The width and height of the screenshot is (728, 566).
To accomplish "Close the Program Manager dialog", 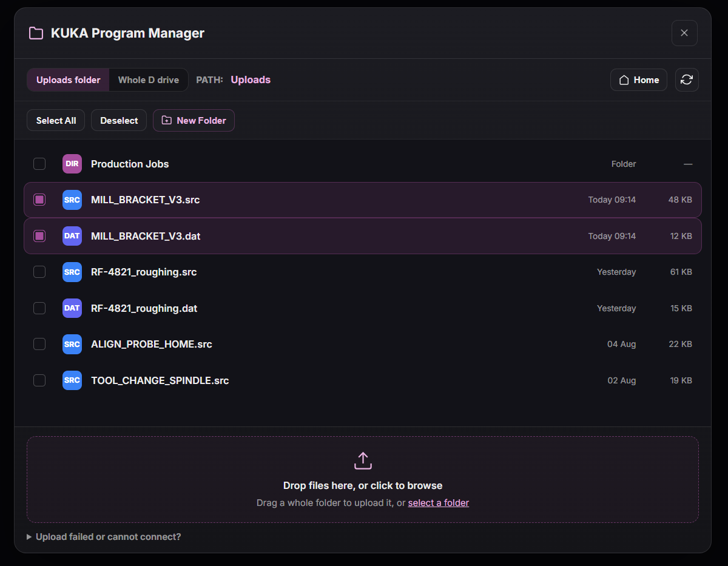I will click(x=684, y=33).
